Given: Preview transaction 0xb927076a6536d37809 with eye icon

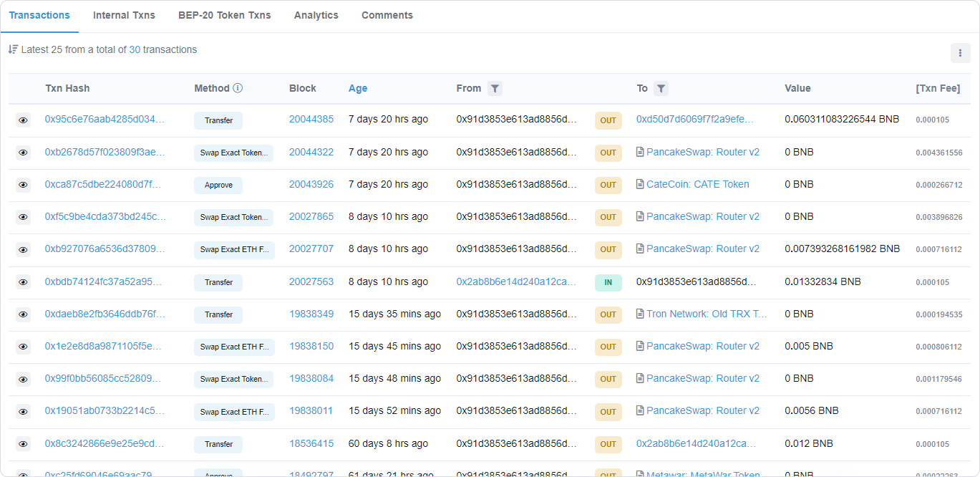Looking at the screenshot, I should 24,249.
